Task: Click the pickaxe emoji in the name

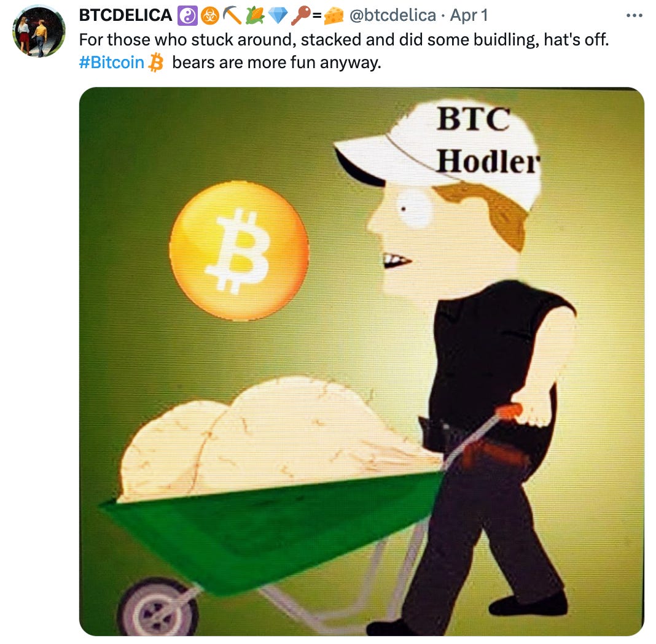Action: (x=232, y=16)
